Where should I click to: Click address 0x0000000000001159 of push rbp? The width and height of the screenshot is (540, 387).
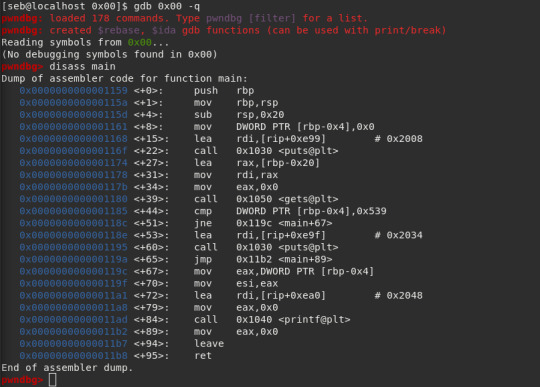[x=73, y=91]
